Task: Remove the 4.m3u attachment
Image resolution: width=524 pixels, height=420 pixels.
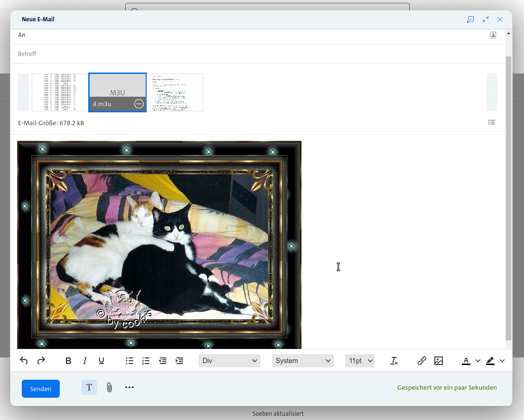Action: coord(139,104)
